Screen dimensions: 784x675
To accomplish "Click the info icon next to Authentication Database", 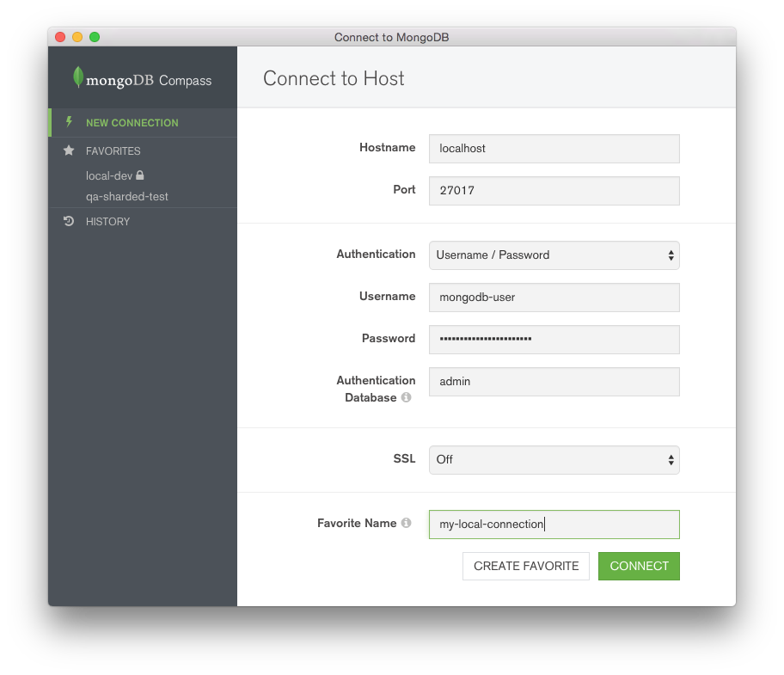I will 406,397.
